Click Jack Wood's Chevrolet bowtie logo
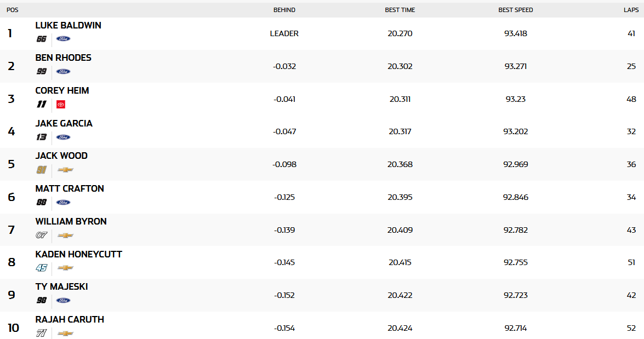This screenshot has width=644, height=339. click(65, 170)
